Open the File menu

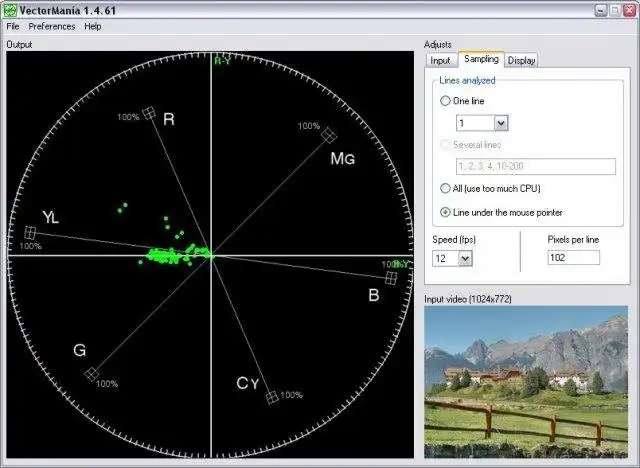tap(13, 27)
